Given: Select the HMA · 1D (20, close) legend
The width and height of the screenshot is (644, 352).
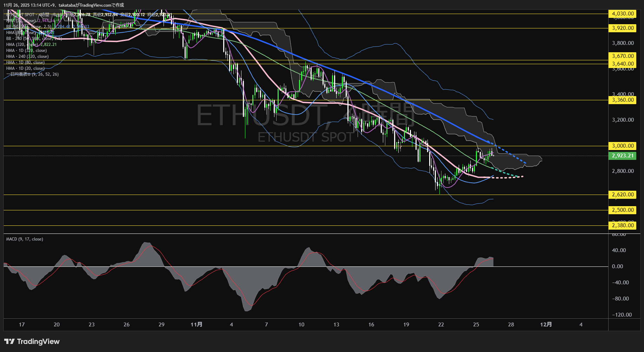Looking at the screenshot, I should pyautogui.click(x=25, y=68).
